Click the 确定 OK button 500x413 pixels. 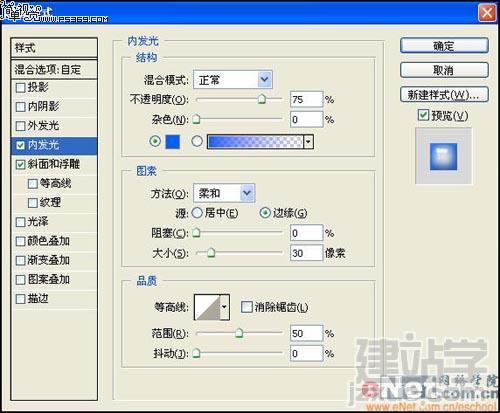click(x=444, y=46)
